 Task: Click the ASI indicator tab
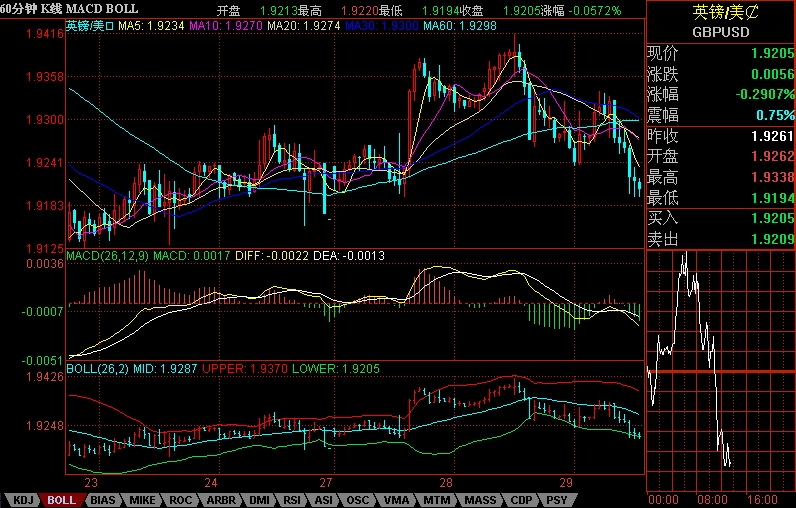[325, 499]
